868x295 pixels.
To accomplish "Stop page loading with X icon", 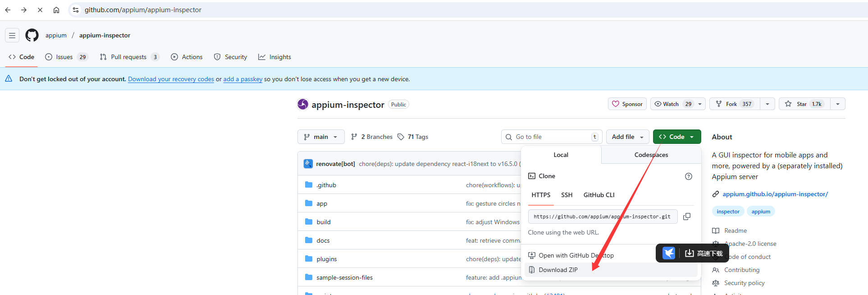I will (x=40, y=10).
